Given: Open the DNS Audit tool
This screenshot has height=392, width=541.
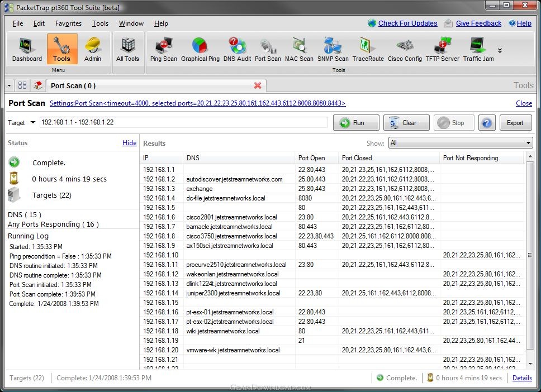Looking at the screenshot, I should pyautogui.click(x=237, y=49).
